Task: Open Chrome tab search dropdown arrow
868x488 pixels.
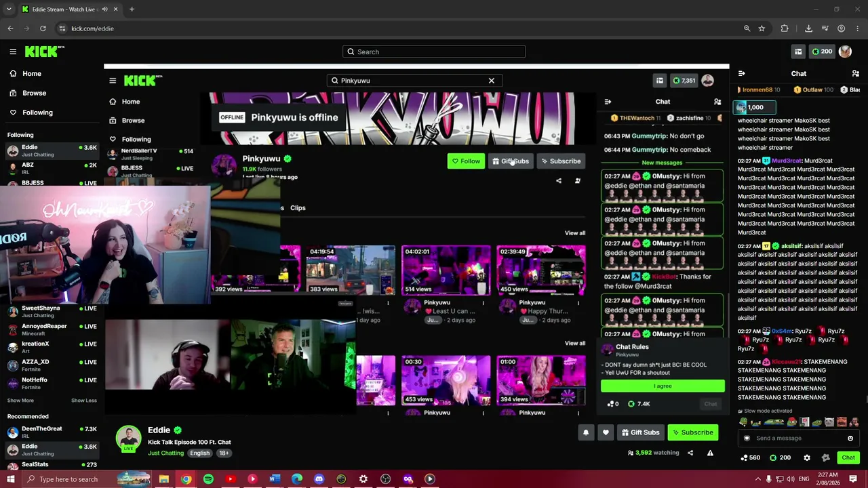Action: [x=9, y=9]
